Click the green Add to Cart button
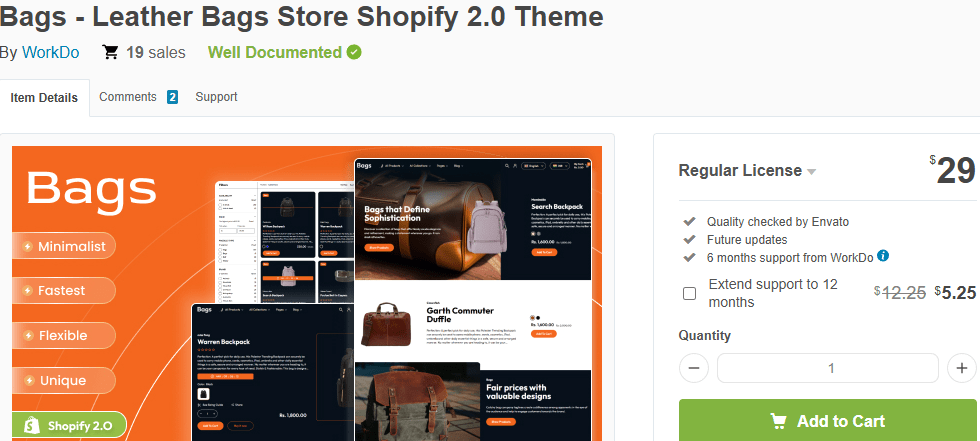 pos(828,420)
